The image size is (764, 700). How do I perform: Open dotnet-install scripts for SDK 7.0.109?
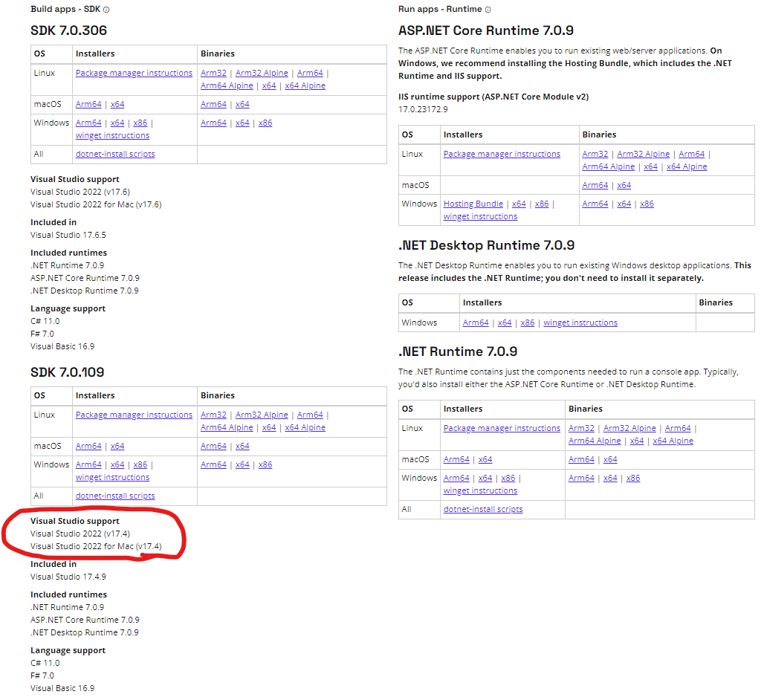point(115,496)
